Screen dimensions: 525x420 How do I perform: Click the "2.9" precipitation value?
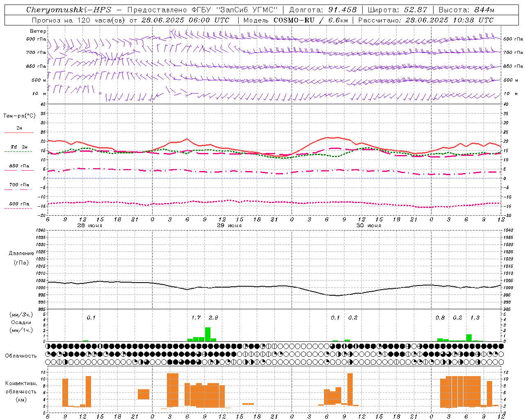pos(213,317)
